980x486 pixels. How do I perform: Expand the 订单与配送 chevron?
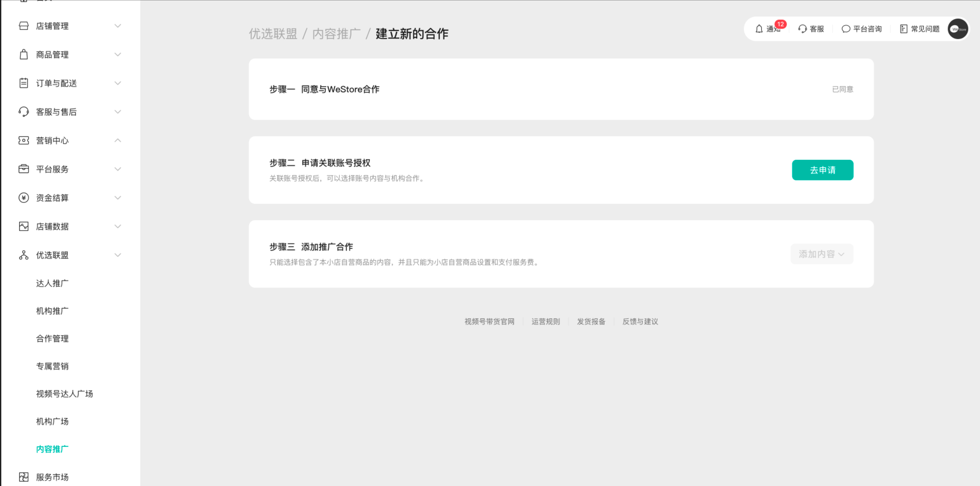click(x=118, y=83)
